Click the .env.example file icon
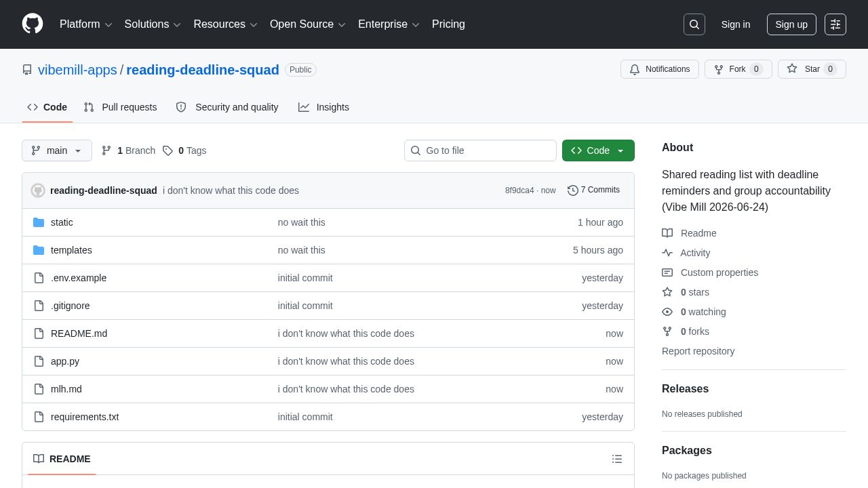 point(39,278)
